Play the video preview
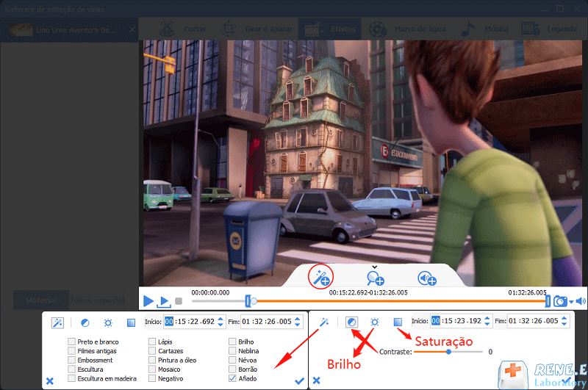This screenshot has width=588, height=390. click(x=148, y=301)
